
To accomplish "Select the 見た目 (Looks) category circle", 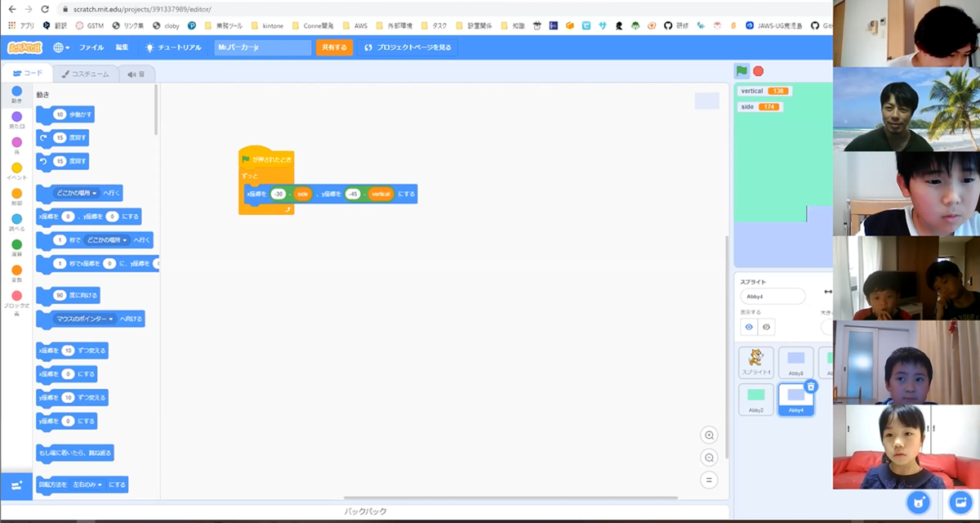I will (x=16, y=117).
